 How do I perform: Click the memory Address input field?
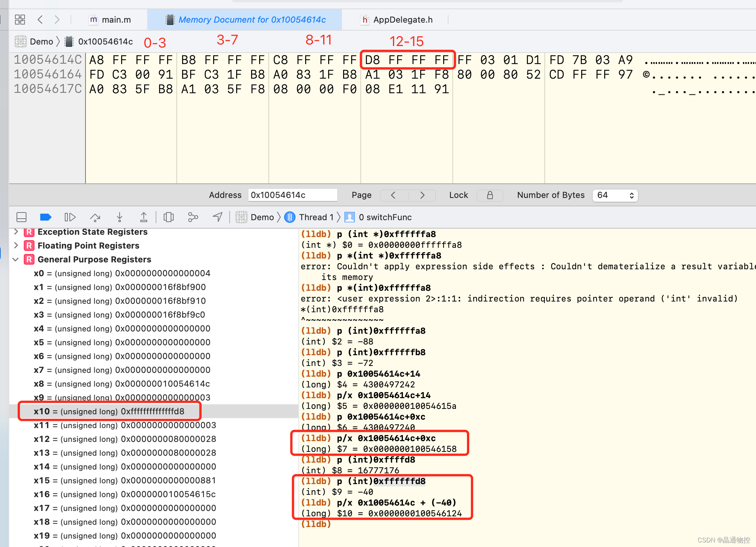[x=293, y=195]
